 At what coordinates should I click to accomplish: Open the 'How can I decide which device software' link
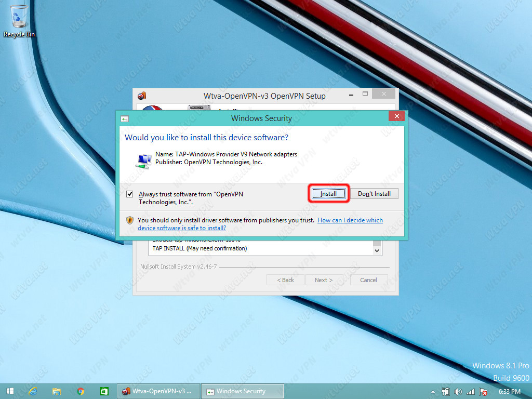(x=260, y=224)
